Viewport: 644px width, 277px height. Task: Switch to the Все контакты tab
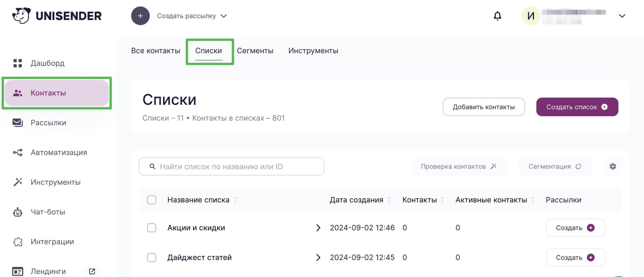coord(156,51)
